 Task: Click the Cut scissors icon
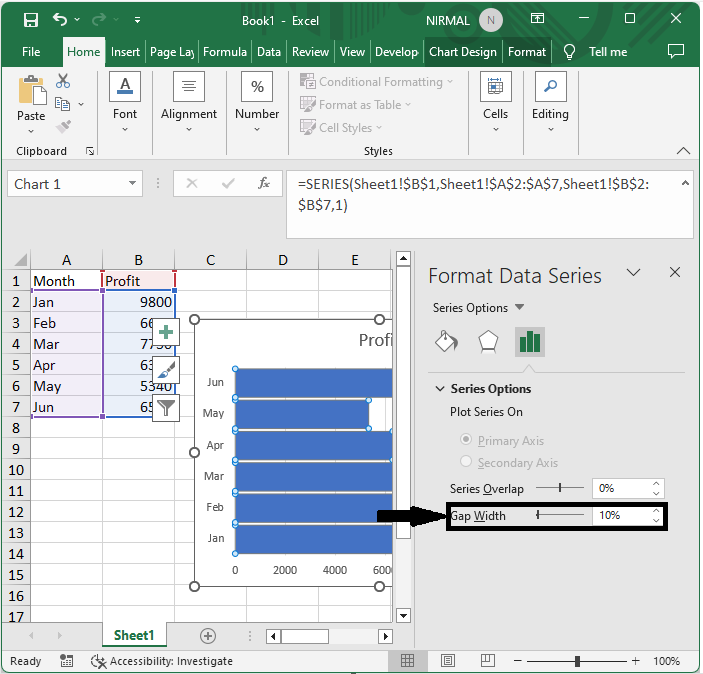(x=63, y=82)
